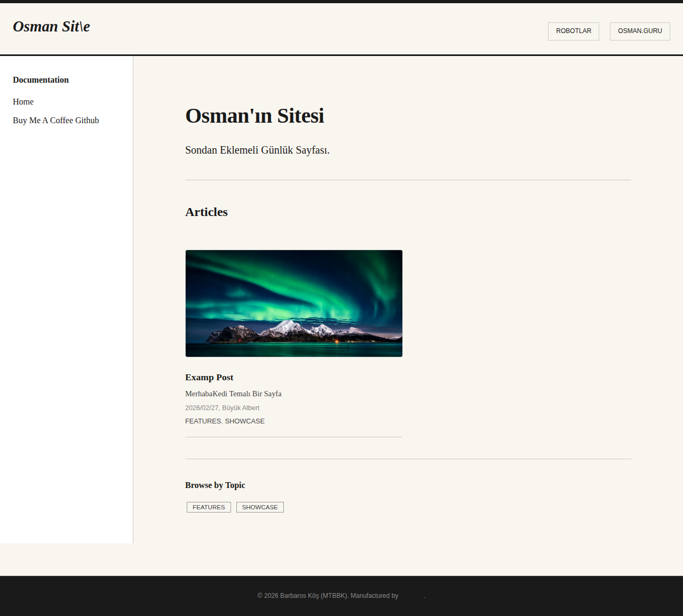Filter by SHOWCASE under Browse by Topic
This screenshot has height=616, width=683.
[x=260, y=507]
